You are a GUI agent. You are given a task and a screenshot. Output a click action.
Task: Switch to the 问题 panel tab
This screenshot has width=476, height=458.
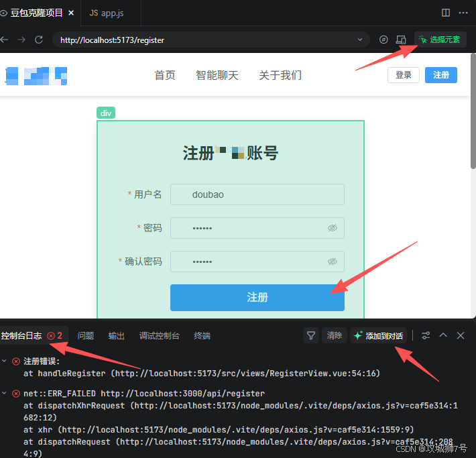tap(86, 335)
